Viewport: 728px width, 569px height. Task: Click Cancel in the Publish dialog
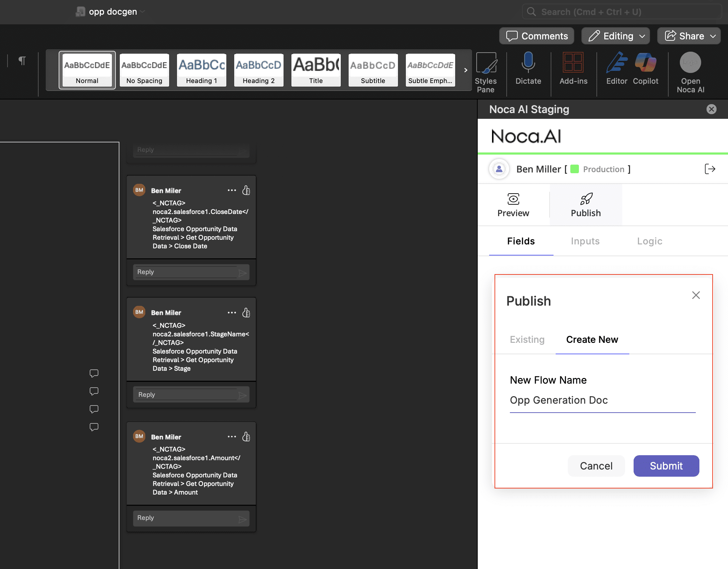pos(596,466)
